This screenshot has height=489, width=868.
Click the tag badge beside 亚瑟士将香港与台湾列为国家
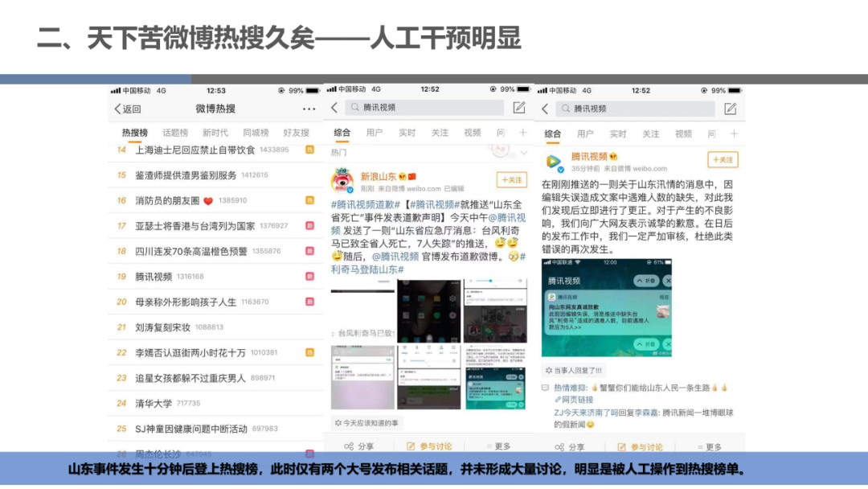point(310,226)
